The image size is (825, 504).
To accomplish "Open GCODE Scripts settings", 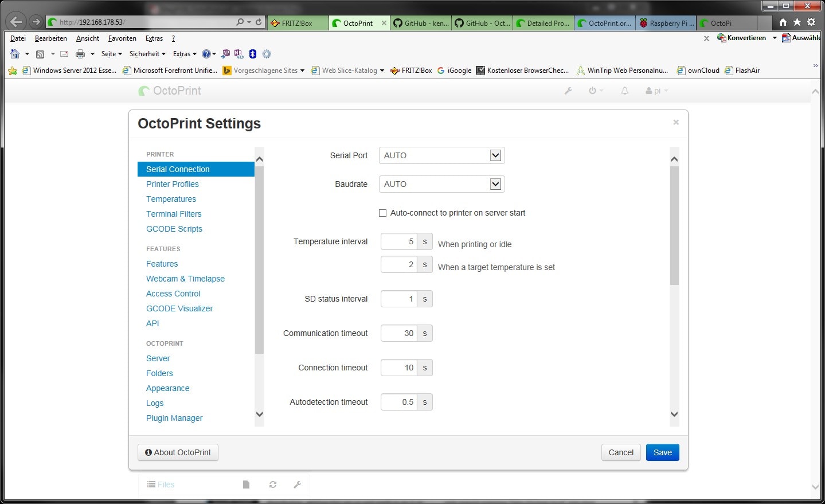I will click(174, 229).
